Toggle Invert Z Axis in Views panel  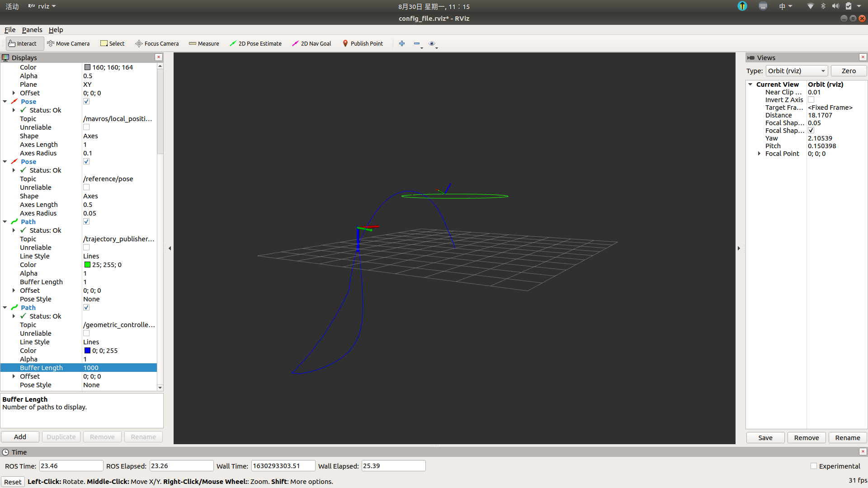[x=811, y=99]
